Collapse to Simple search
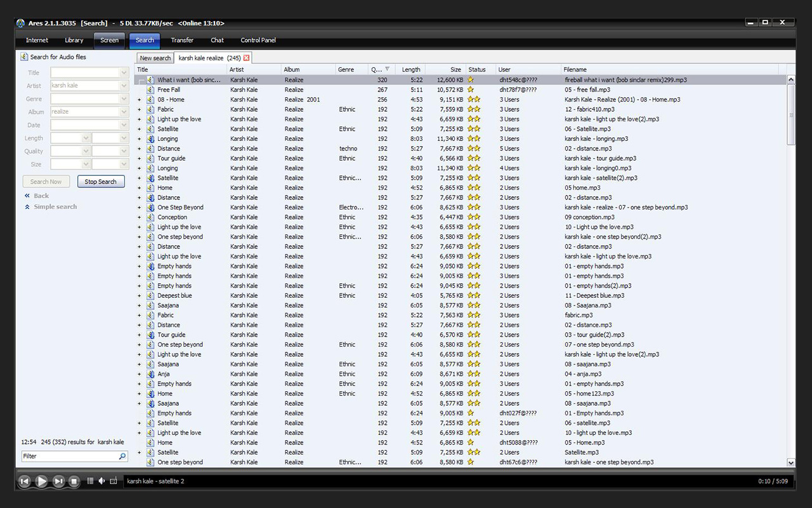 [55, 207]
